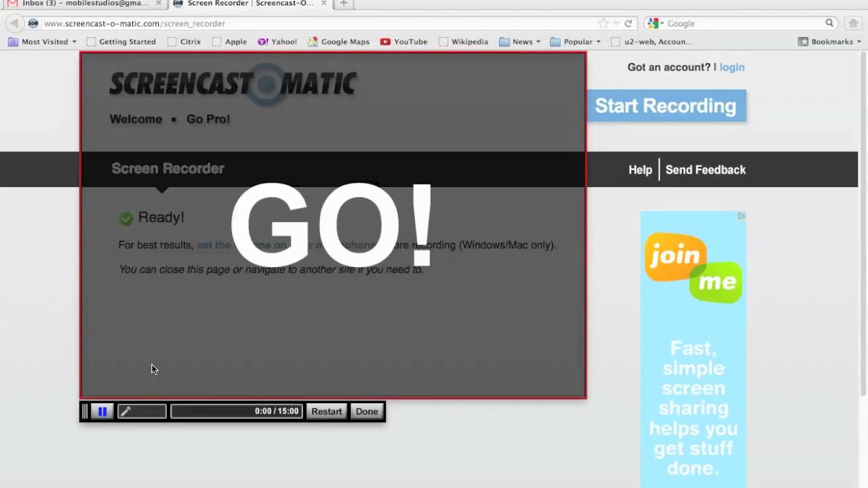This screenshot has width=868, height=488.
Task: Restart the recording
Action: point(326,411)
